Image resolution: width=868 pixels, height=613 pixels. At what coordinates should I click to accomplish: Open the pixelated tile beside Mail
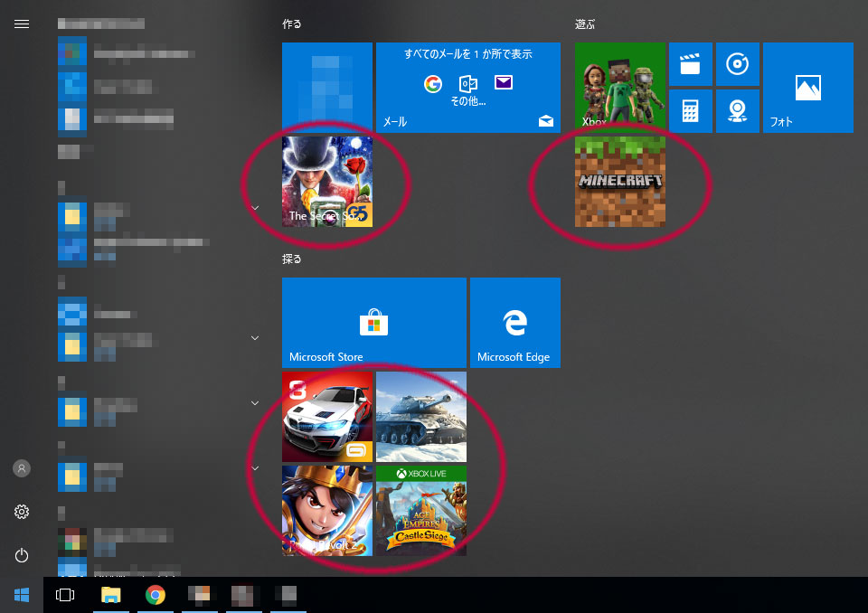tap(327, 88)
